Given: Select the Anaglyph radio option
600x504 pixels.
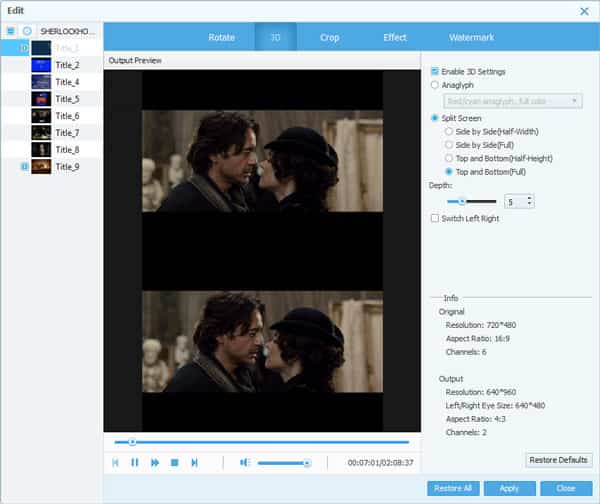Looking at the screenshot, I should coord(435,85).
